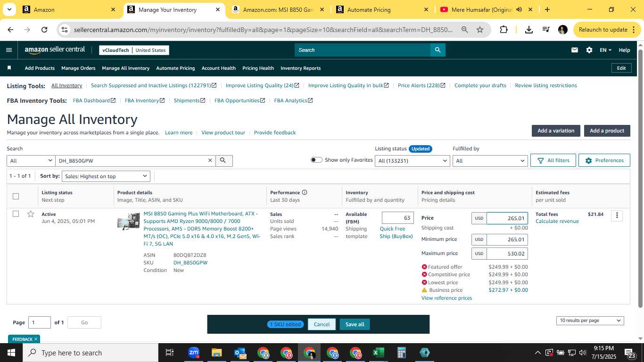Open the tab search dropdown arrow
Viewport: 644px width, 362px height.
tap(10, 9)
